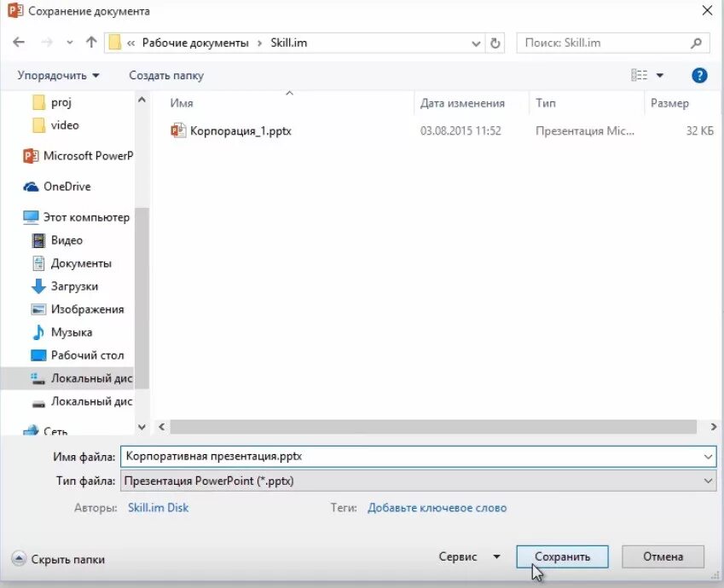Viewport: 724px width, 588px height.
Task: Expand the Имя файла dropdown arrow
Action: click(x=708, y=457)
